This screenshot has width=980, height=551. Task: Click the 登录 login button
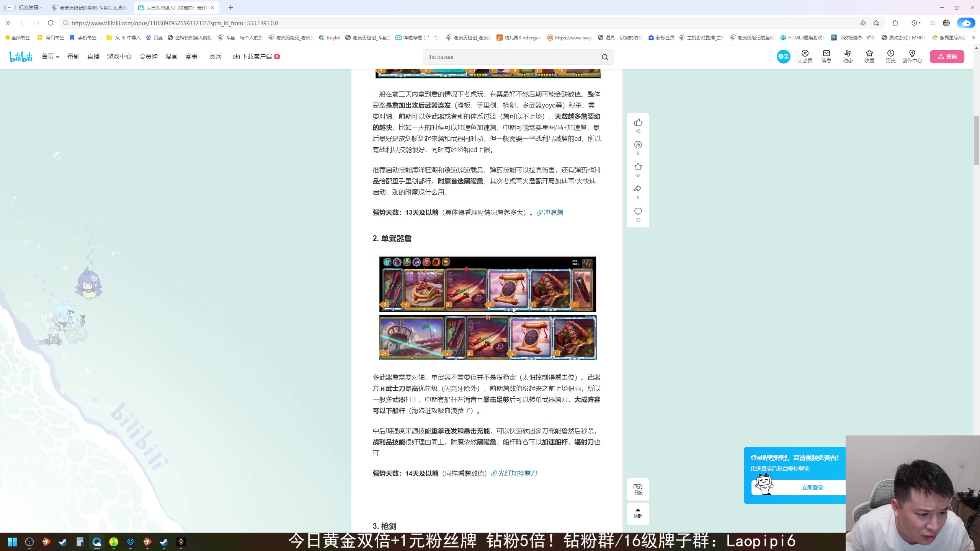click(x=783, y=57)
